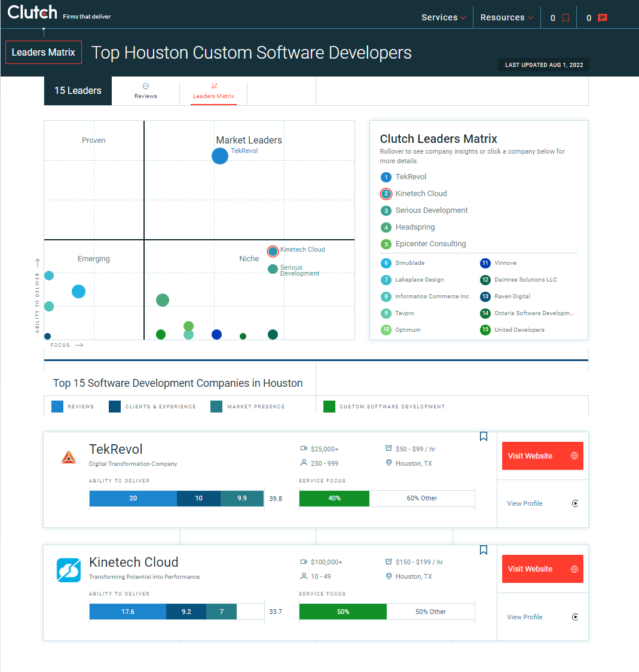Click TekRevol reviews score bar 20
The height and width of the screenshot is (672, 639).
[133, 499]
